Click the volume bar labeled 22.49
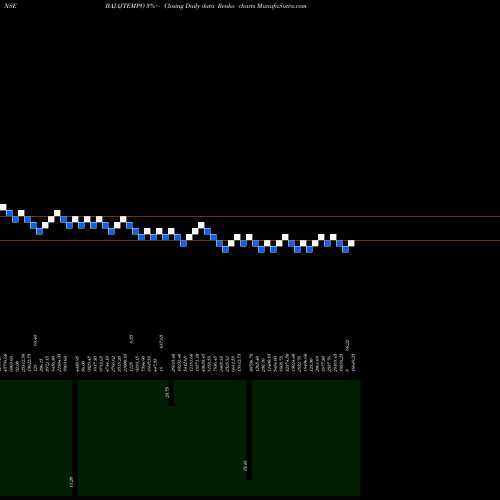The width and height of the screenshot is (500, 500). coord(249,430)
